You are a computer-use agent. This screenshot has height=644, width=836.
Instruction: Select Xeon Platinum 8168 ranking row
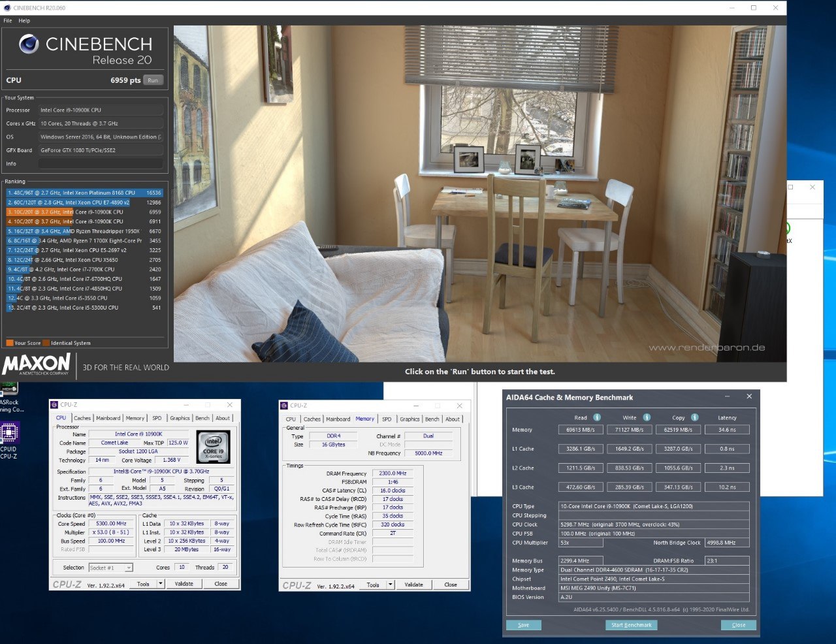pyautogui.click(x=84, y=193)
